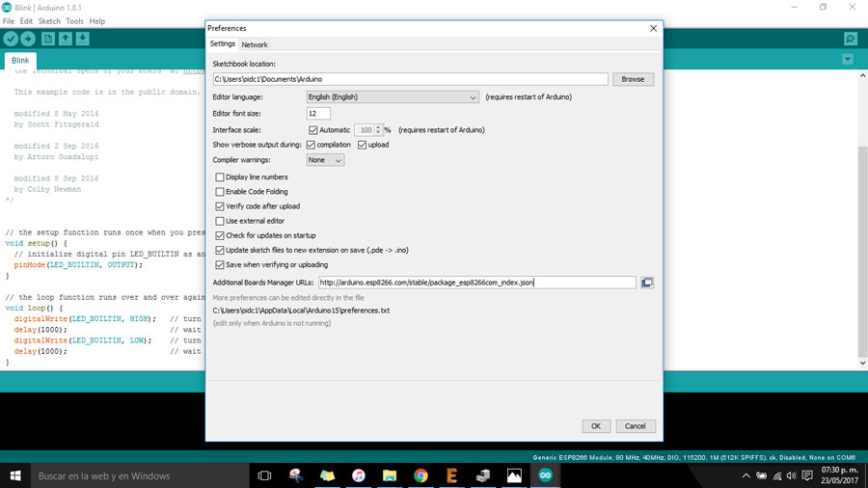Click the Additional Boards Manager URLs field
Viewport: 868px width, 488px height.
[477, 283]
